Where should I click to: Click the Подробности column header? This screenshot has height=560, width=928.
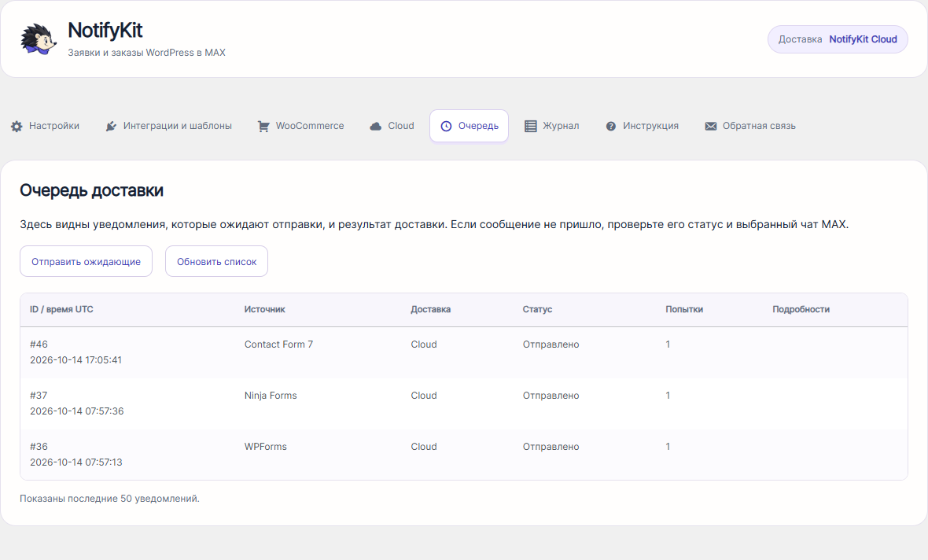pos(801,309)
